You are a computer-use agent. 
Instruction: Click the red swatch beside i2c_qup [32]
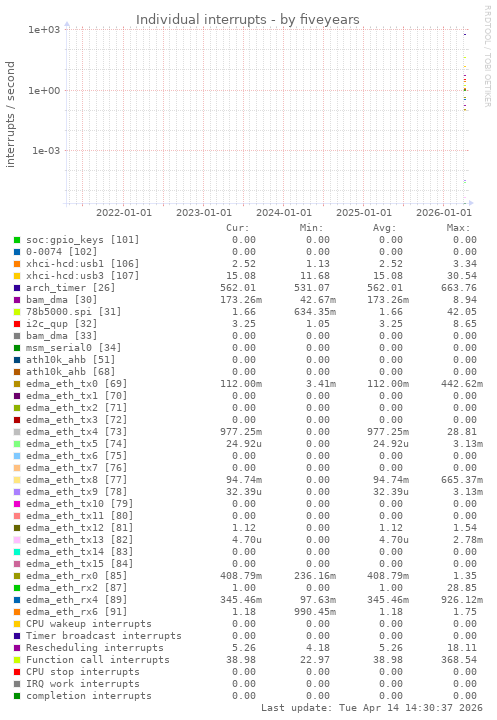(x=17, y=324)
